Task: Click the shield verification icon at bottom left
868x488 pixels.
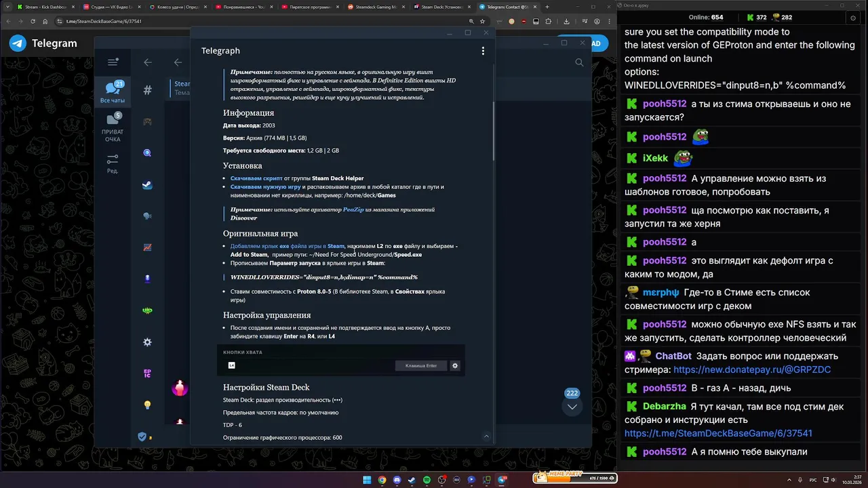Action: pyautogui.click(x=142, y=436)
